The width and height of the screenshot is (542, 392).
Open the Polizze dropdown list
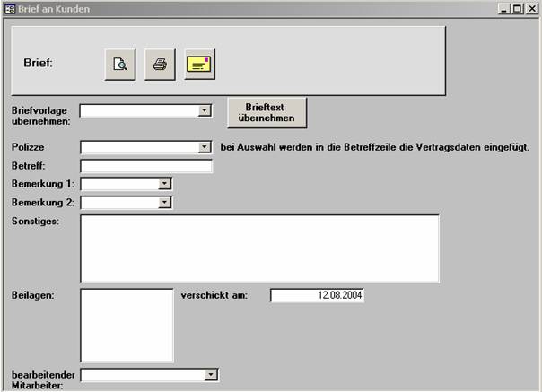tap(205, 147)
